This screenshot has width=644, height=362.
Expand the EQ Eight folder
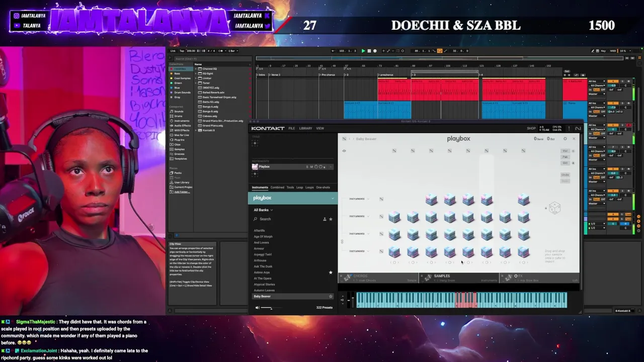coord(196,73)
